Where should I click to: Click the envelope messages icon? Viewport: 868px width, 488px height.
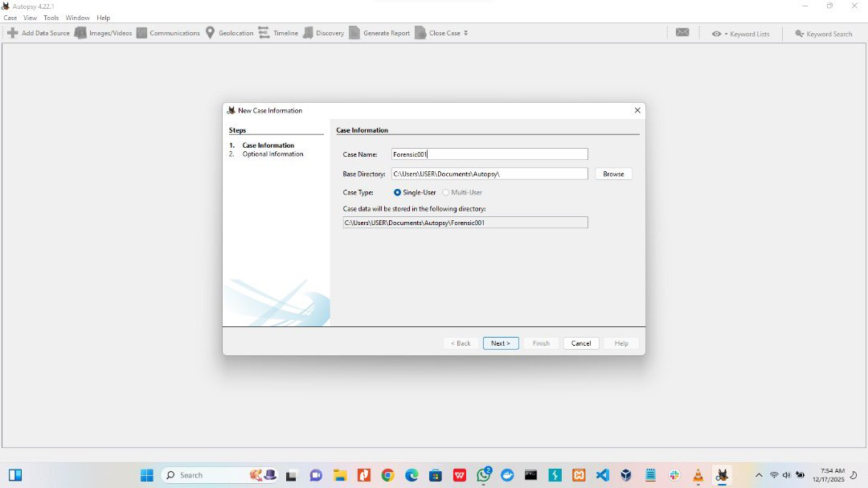[682, 33]
